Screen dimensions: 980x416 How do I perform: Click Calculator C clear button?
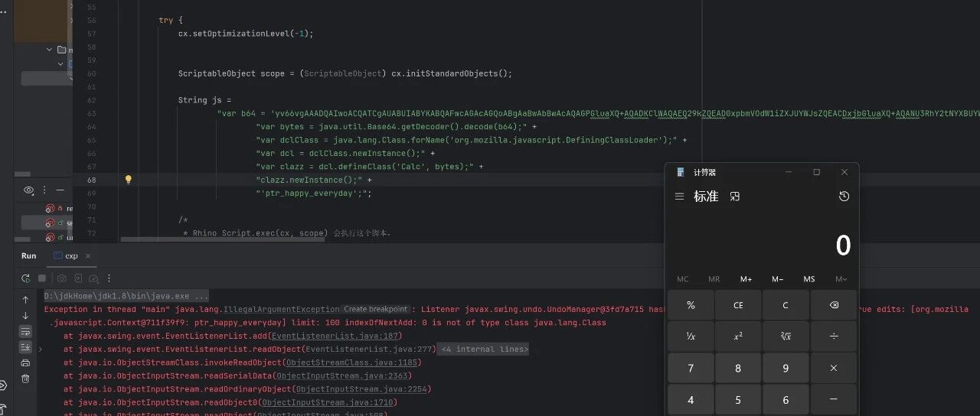point(786,305)
